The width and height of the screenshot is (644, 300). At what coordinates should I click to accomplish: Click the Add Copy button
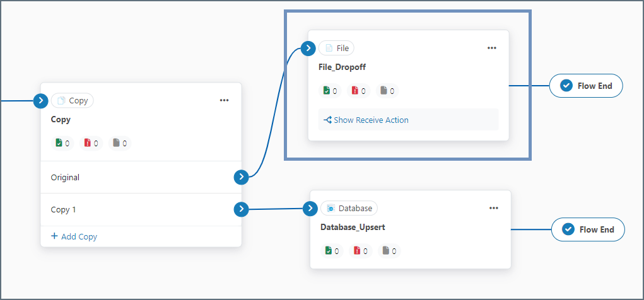pyautogui.click(x=74, y=236)
